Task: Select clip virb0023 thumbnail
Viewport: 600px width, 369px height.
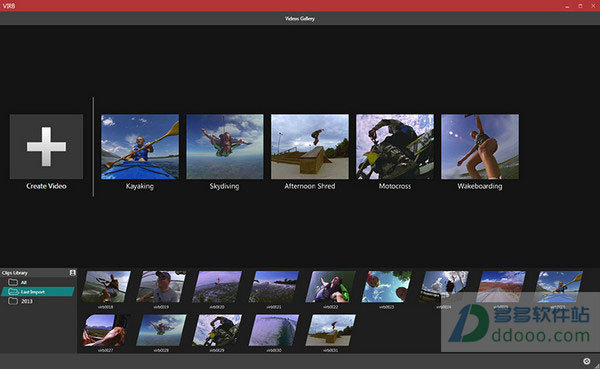Action: 387,287
